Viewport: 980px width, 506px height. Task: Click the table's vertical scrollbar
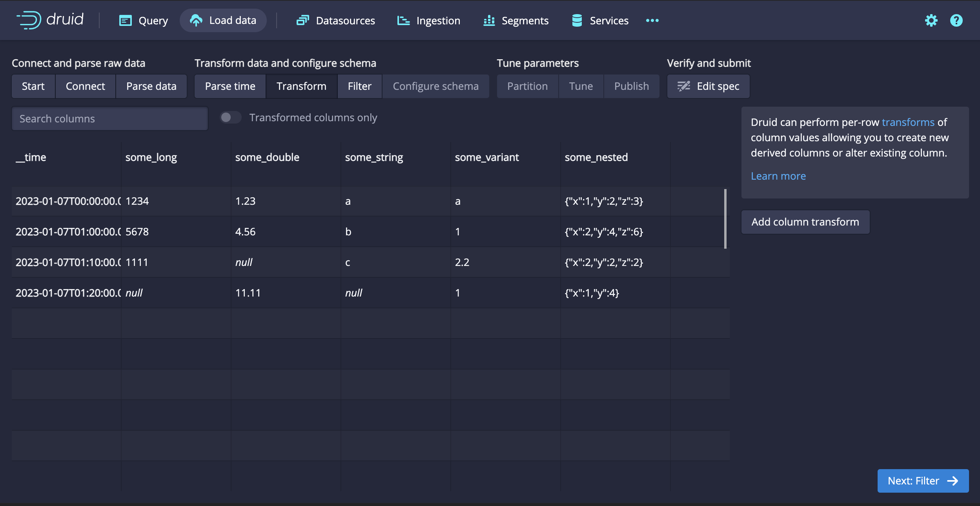(725, 218)
